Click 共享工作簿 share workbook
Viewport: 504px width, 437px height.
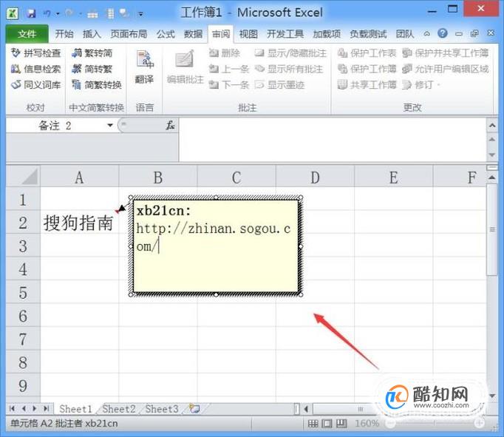point(367,84)
